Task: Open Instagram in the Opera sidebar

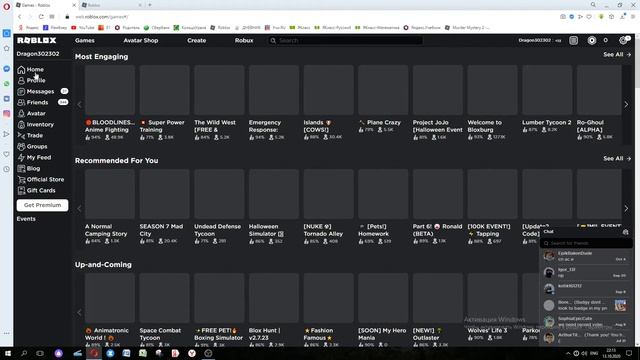Action: point(7,114)
